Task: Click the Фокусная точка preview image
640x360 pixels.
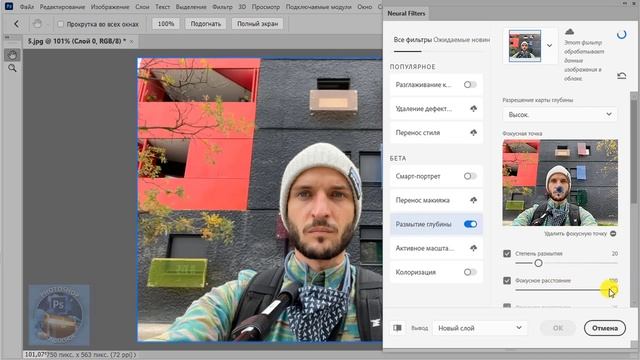Action: [x=560, y=182]
